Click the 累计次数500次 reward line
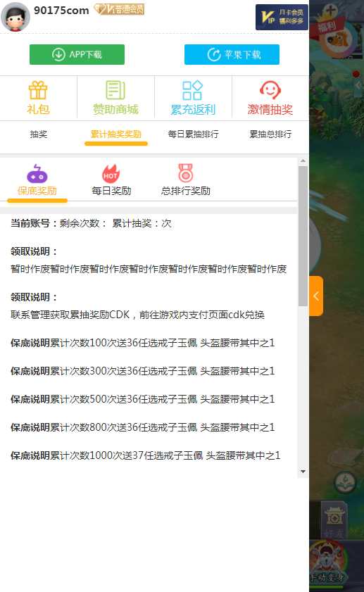This screenshot has width=364, height=592. (143, 399)
